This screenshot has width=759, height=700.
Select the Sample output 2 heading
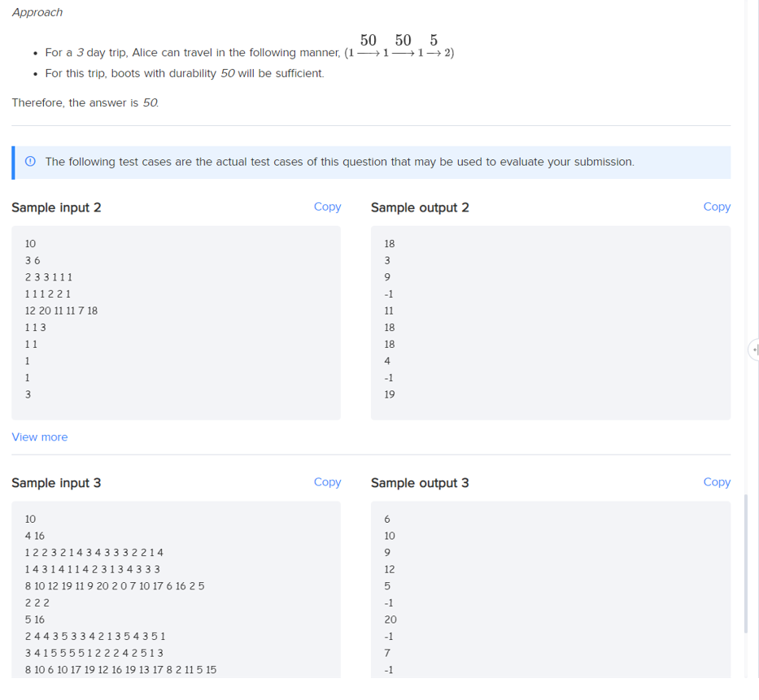pyautogui.click(x=420, y=207)
